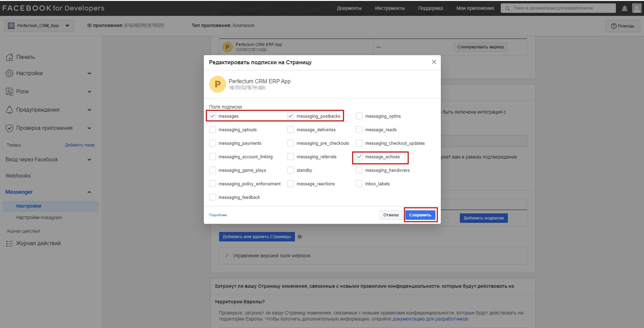Click the Настройки gear icon in the sidebar
The image size is (644, 328).
click(x=9, y=73)
